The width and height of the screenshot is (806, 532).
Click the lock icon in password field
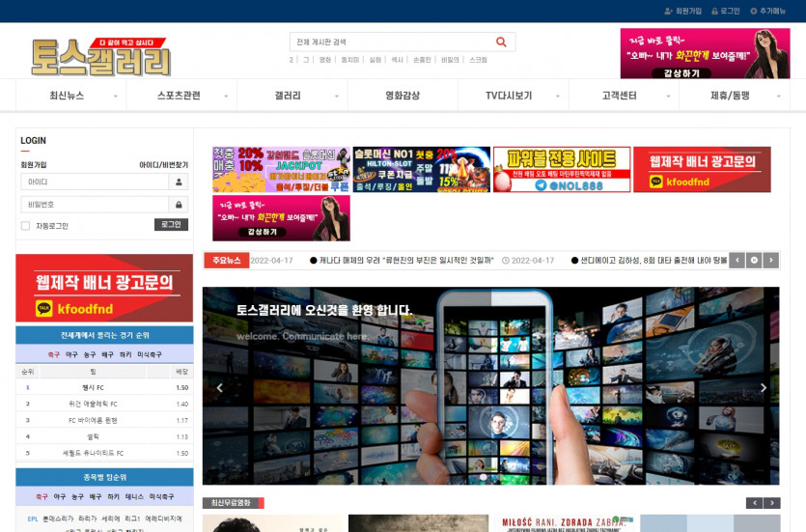click(x=179, y=205)
